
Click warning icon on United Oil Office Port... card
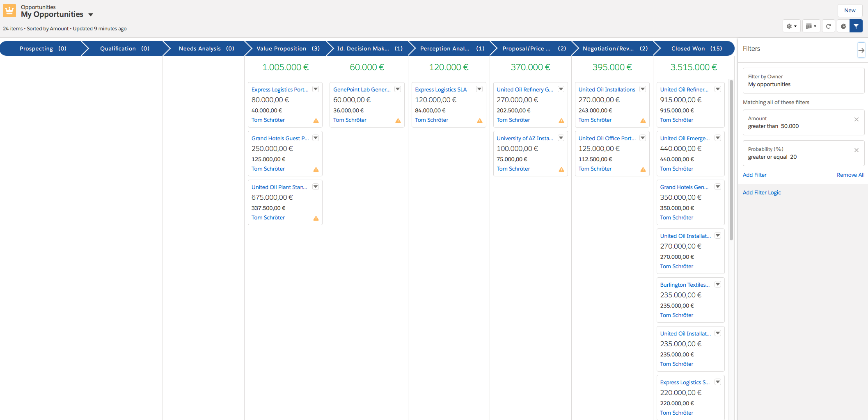pos(643,169)
